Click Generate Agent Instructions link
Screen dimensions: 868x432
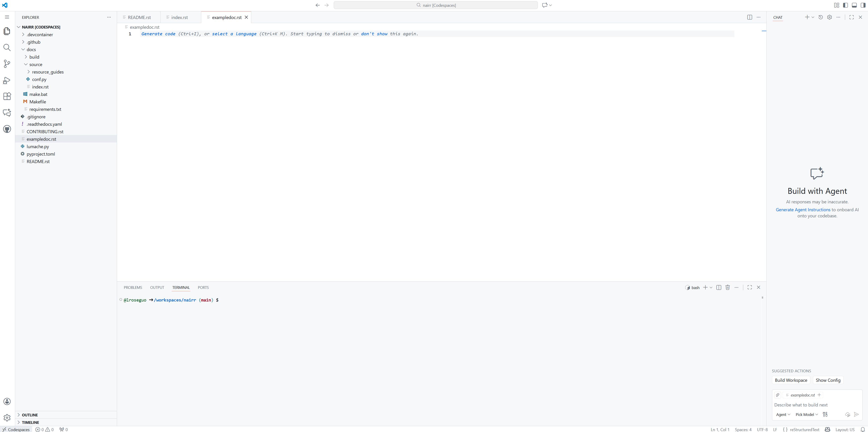coord(803,209)
